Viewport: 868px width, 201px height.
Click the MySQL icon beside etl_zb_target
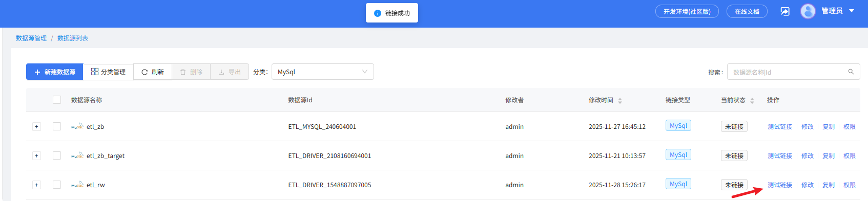[77, 155]
